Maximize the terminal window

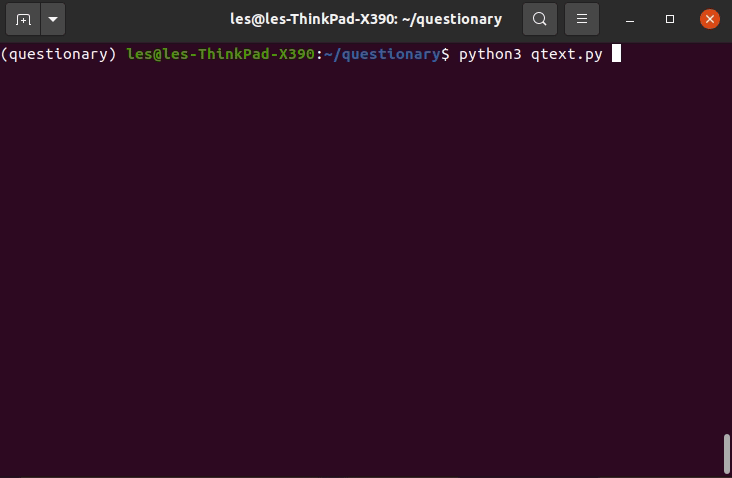pos(670,19)
